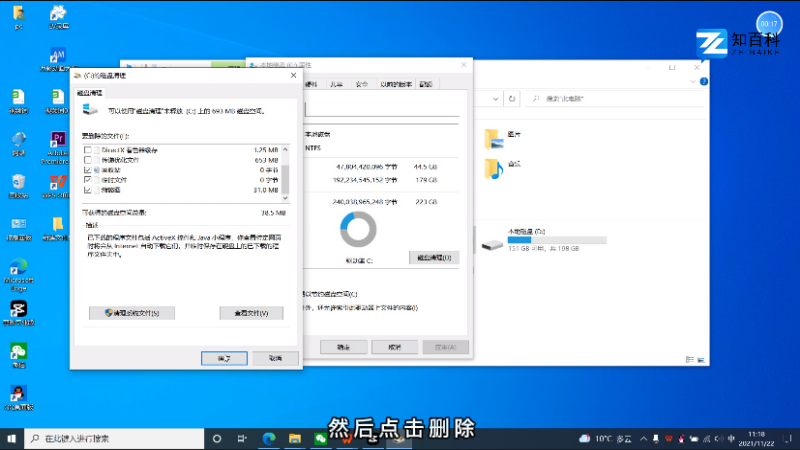Viewport: 800px width, 450px height.
Task: Open the Adobe Premiere desktop shortcut
Action: pos(58,142)
